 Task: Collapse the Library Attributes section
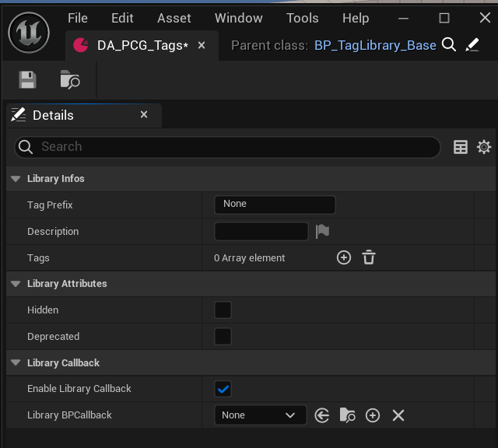(16, 284)
